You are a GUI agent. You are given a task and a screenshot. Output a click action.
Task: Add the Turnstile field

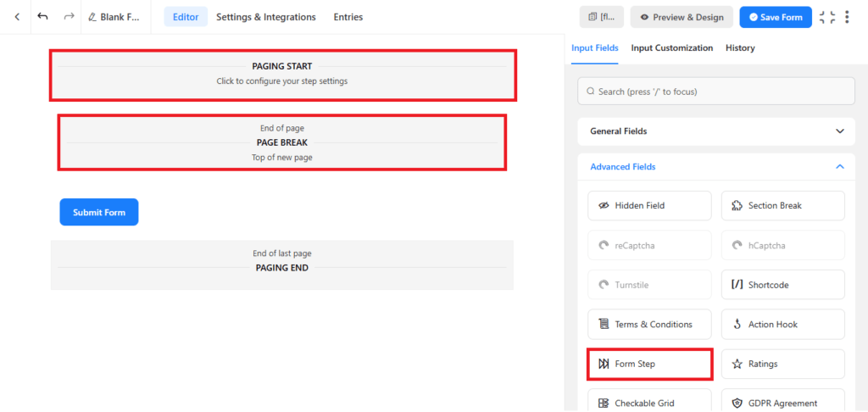click(649, 285)
